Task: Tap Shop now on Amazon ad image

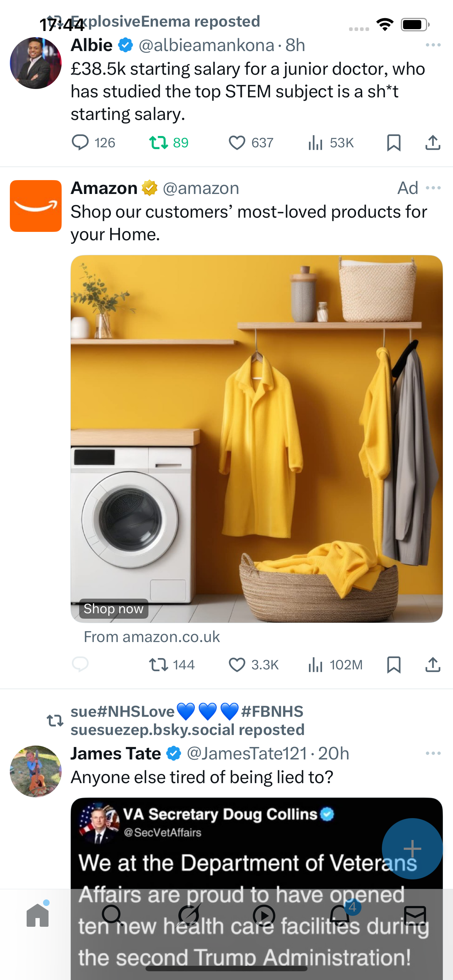Action: [x=113, y=609]
